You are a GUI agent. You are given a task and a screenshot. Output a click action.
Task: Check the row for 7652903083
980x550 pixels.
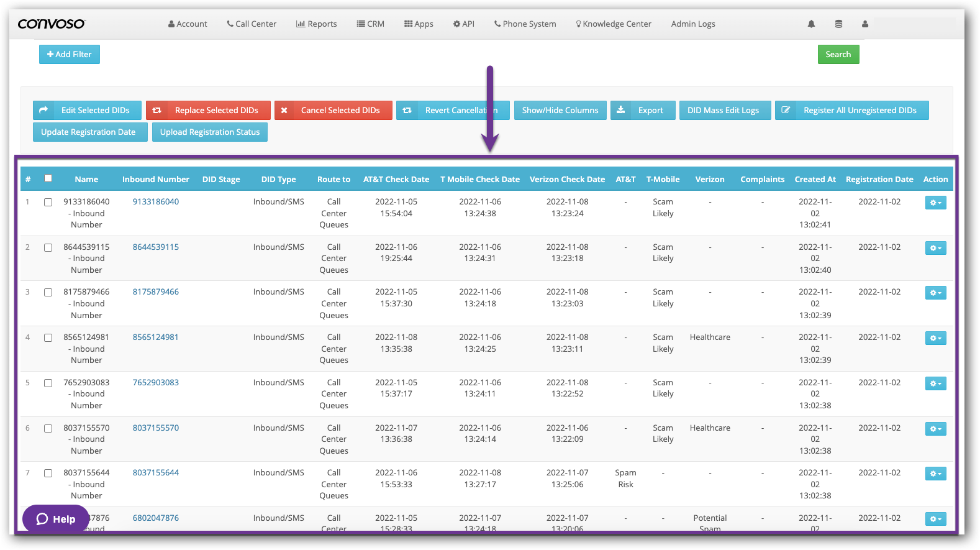48,383
